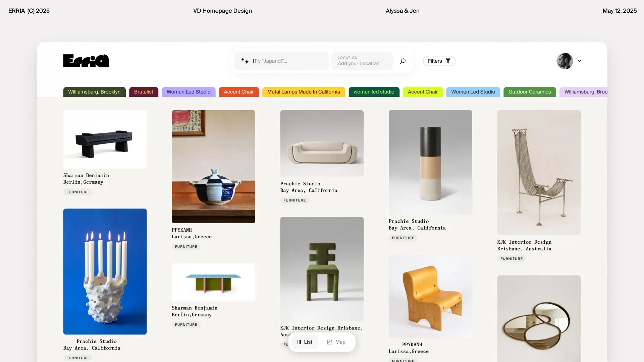Click the Erria logo
644x362 pixels.
[x=86, y=61]
